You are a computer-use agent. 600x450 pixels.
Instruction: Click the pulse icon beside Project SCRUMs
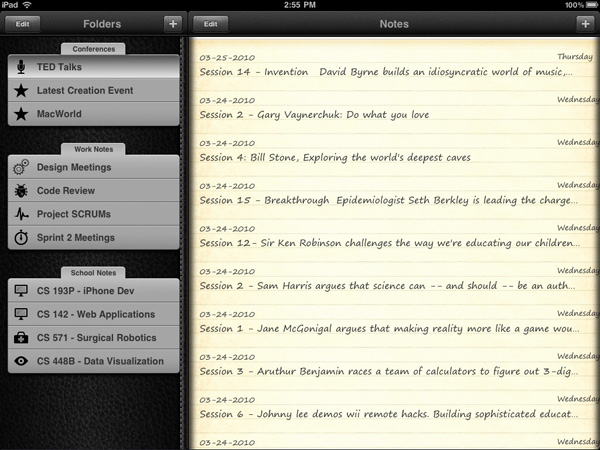(21, 214)
